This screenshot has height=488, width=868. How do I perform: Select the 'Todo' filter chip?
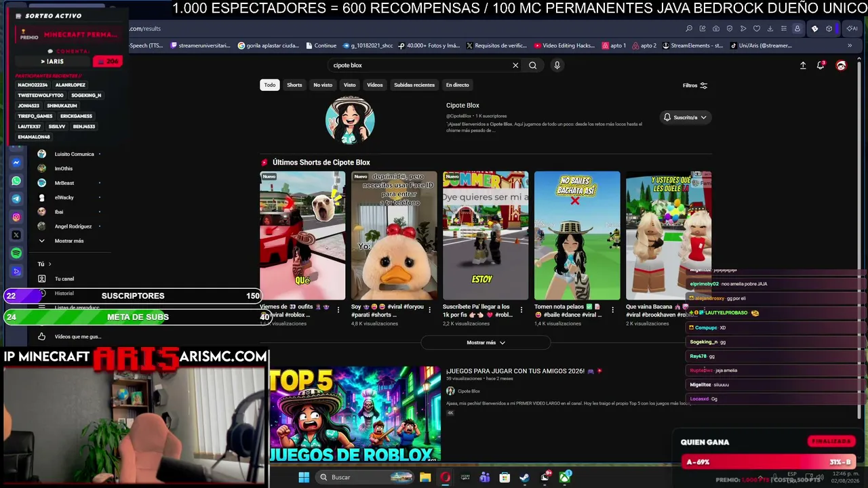(270, 85)
